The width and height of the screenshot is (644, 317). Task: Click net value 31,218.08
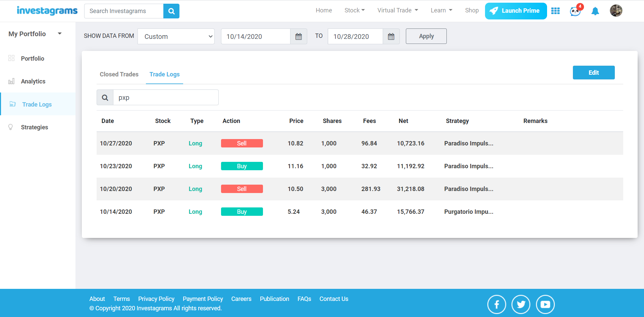[x=411, y=189]
